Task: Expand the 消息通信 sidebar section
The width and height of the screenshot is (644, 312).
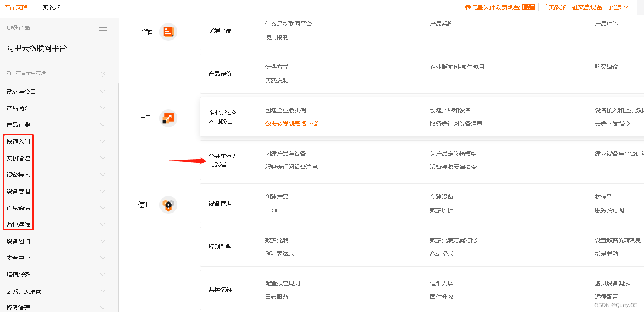Action: coord(103,208)
